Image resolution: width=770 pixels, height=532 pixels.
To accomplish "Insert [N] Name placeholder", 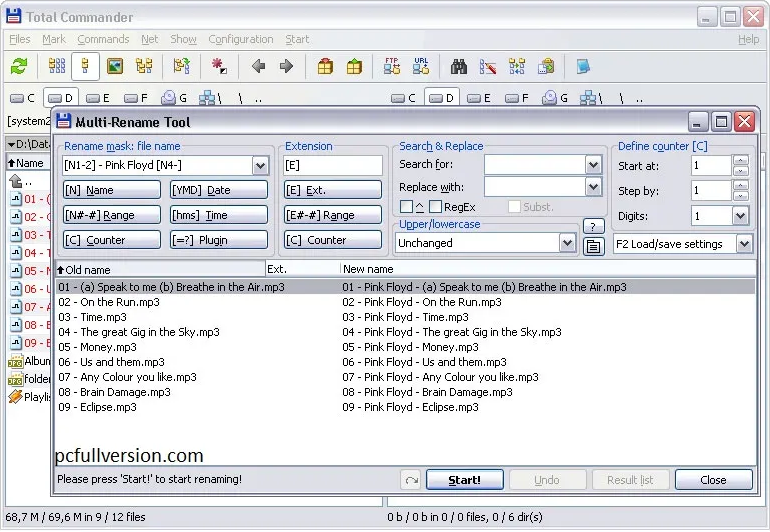I will tap(112, 190).
